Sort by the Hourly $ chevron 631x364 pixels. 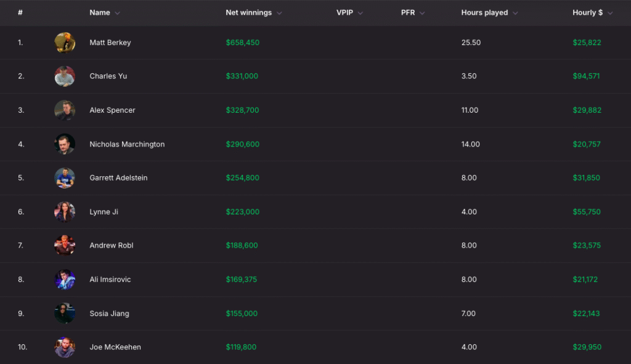610,14
